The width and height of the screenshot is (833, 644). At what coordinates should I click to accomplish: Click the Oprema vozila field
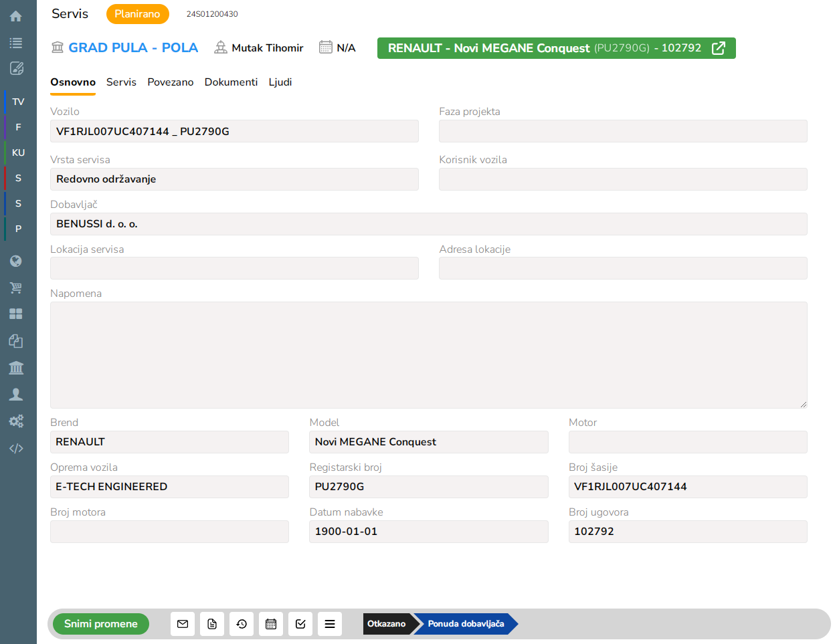pyautogui.click(x=169, y=487)
